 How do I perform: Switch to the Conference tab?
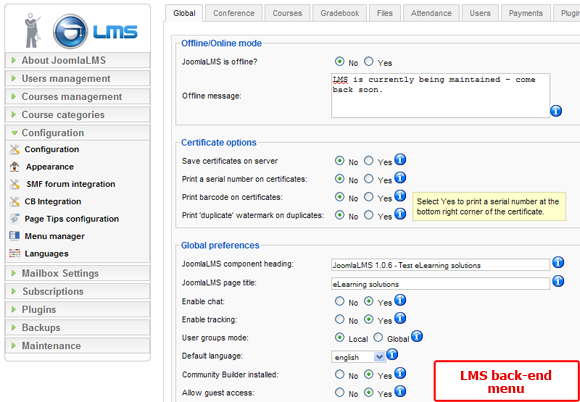click(x=233, y=13)
